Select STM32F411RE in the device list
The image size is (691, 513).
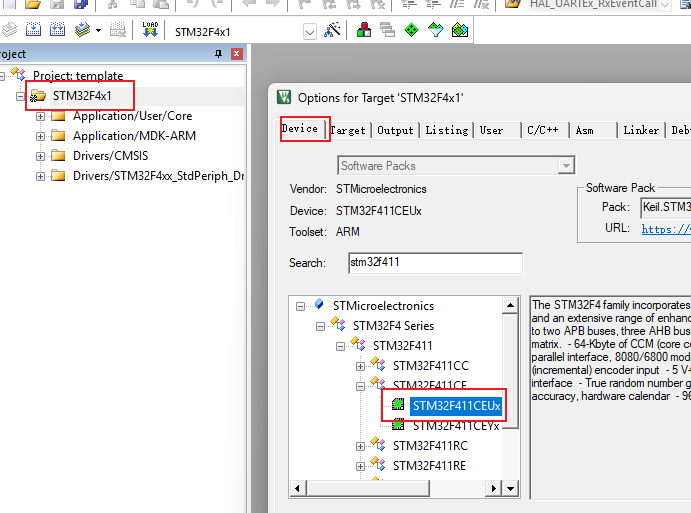(x=429, y=466)
